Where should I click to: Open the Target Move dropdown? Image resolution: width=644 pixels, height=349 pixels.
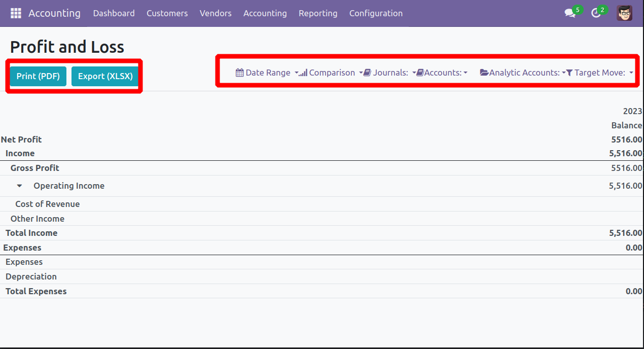pos(600,73)
